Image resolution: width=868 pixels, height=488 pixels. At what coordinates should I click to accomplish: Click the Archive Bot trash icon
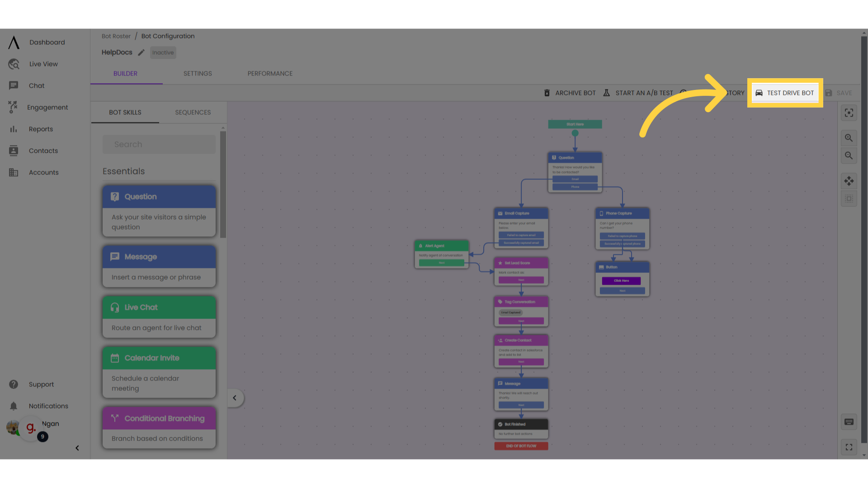[x=547, y=93]
